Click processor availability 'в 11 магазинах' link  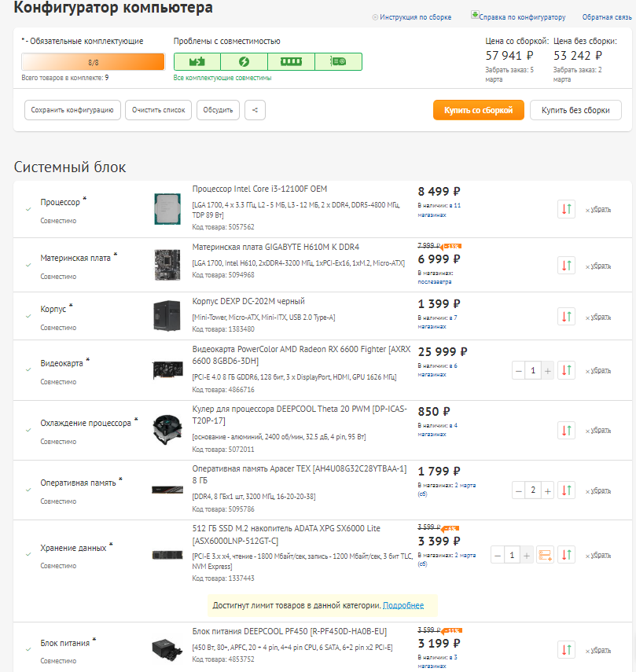coord(439,210)
